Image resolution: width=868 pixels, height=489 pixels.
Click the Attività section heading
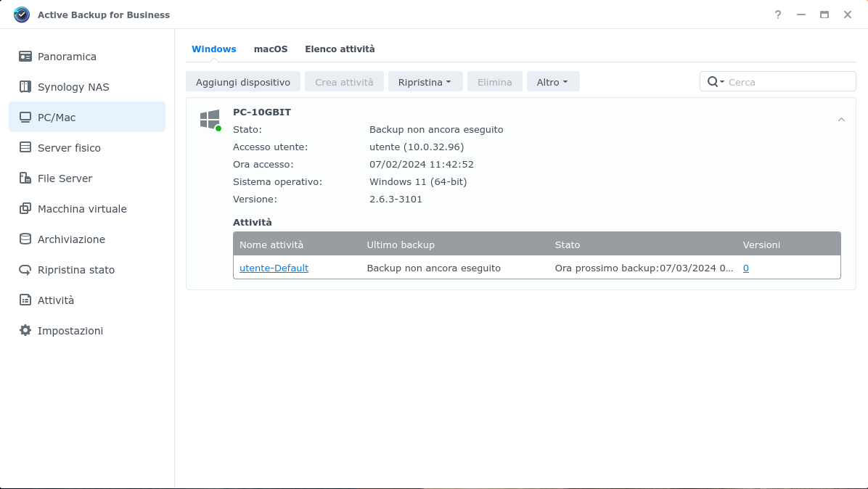[x=253, y=223]
